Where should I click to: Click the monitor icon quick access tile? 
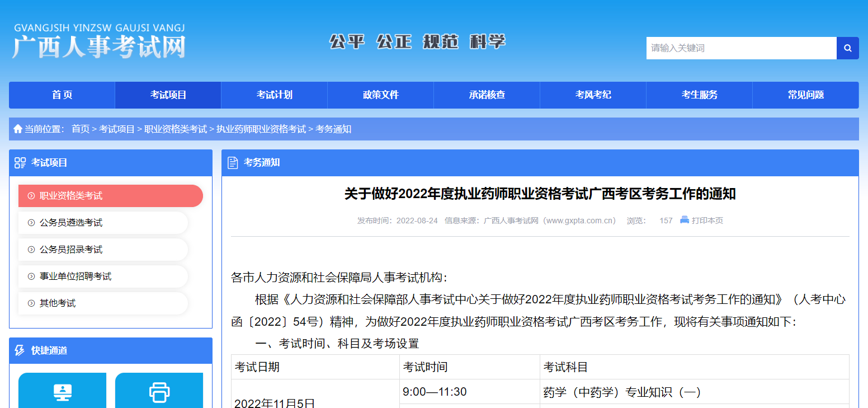(62, 391)
